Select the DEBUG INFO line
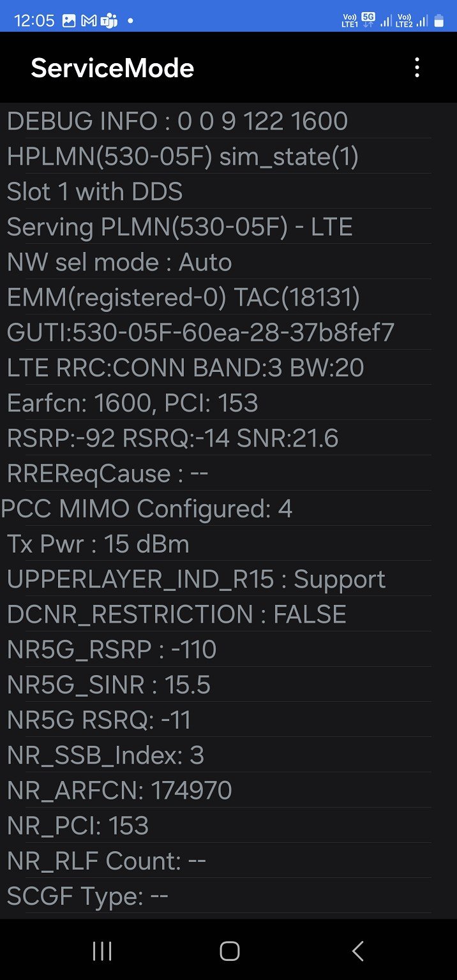Viewport: 457px width, 980px height. pos(217,121)
